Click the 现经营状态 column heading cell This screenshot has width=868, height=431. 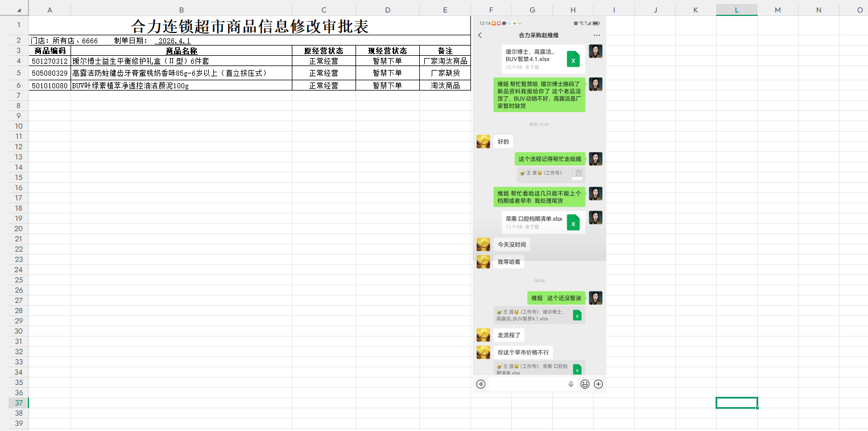pos(387,51)
